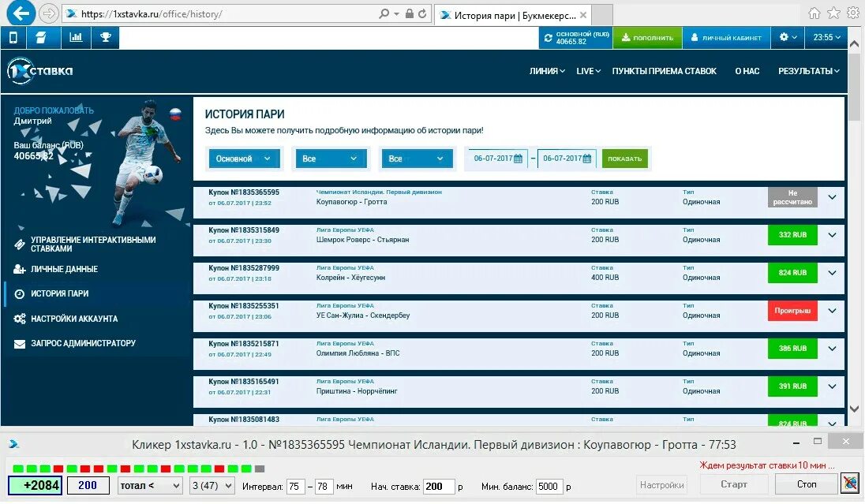Open the О НАС page
Viewport: 865px width, 504px height.
(x=747, y=71)
